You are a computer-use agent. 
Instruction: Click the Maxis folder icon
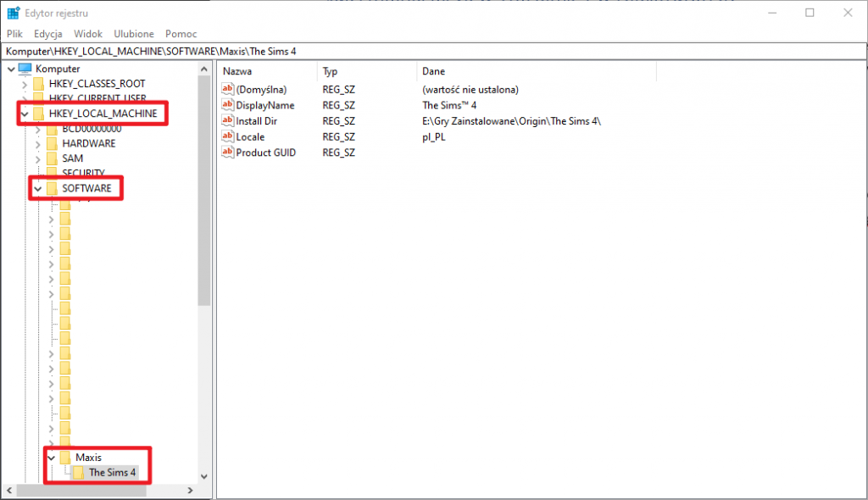point(65,458)
